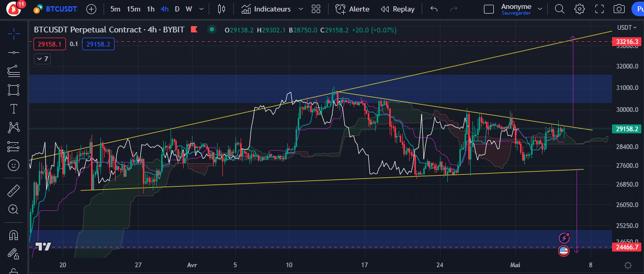Click the compare or add symbol plus icon
This screenshot has width=644, height=274.
click(x=91, y=9)
